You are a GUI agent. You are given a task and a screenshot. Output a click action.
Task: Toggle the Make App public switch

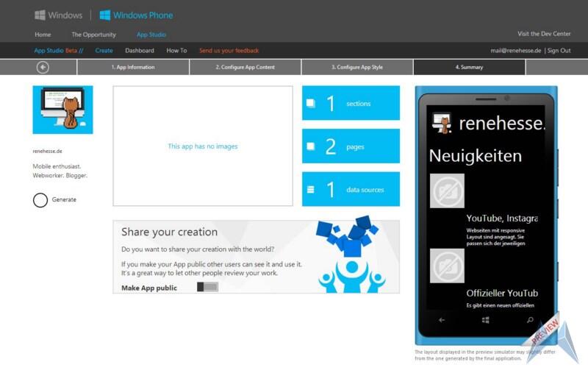(207, 287)
